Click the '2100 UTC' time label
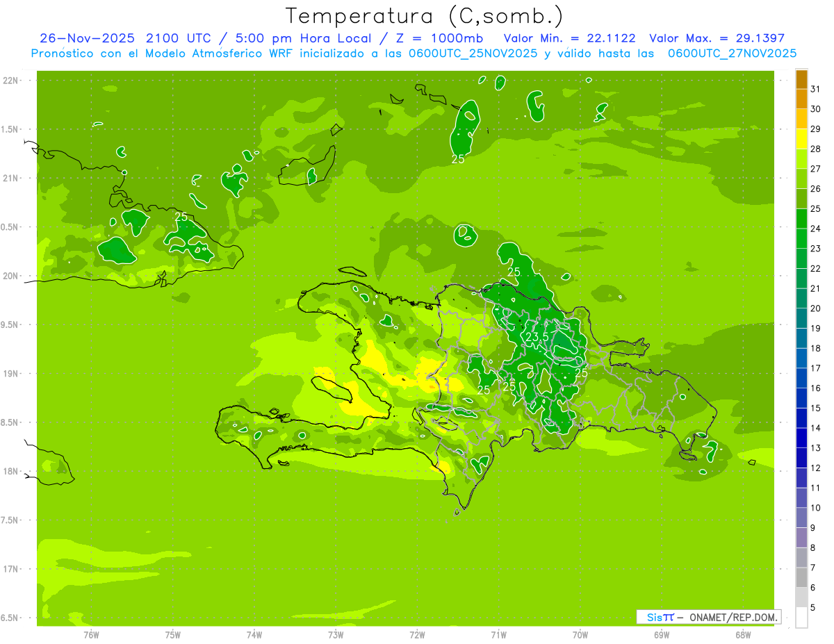Viewport: 834px width, 644px height. [179, 38]
